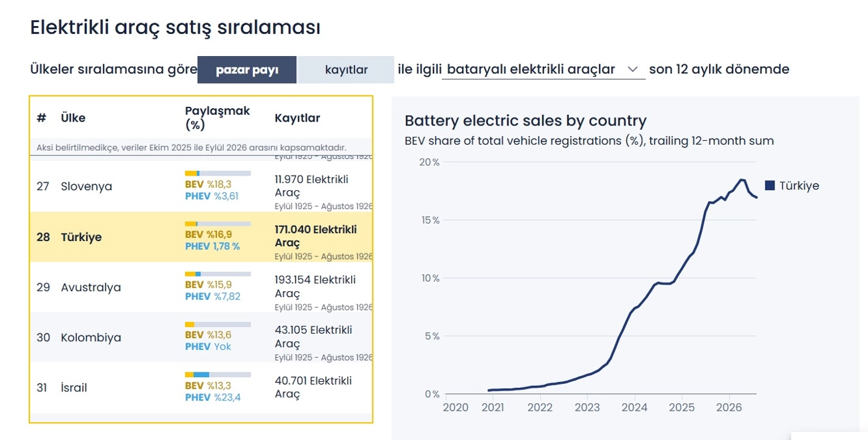Click the 2024 label on chart x-axis
Viewport: 868px width, 440px height.
(x=634, y=407)
